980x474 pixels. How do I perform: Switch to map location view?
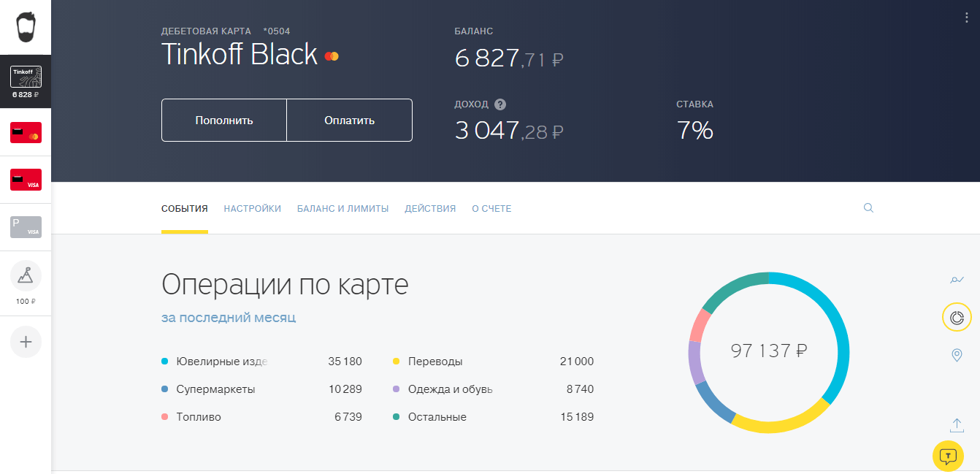click(x=957, y=355)
